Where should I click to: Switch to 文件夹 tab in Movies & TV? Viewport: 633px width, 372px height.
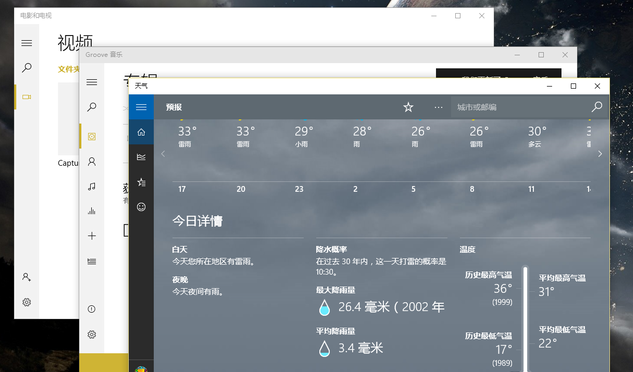(x=68, y=69)
